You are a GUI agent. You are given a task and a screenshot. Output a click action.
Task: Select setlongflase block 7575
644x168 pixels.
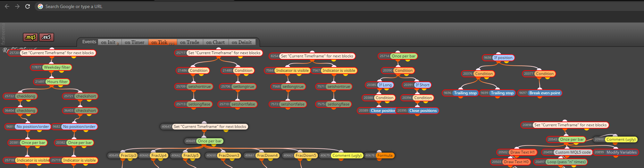point(333,104)
